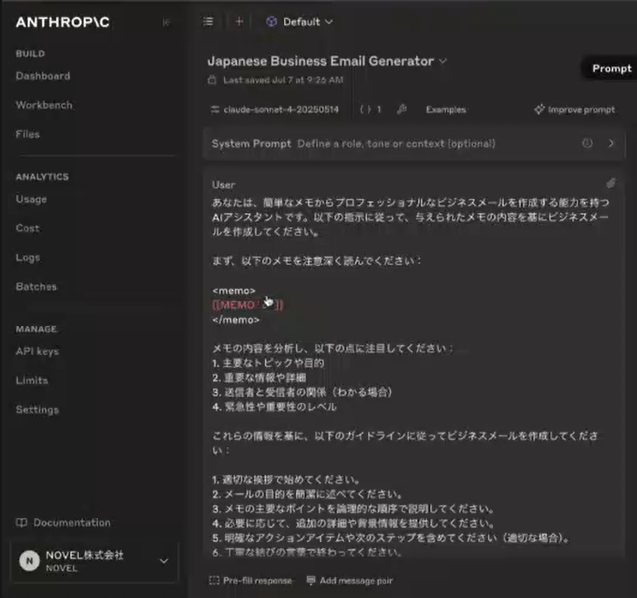Toggle Pre-fill response
Viewport: 637px width, 598px height.
pyautogui.click(x=251, y=581)
